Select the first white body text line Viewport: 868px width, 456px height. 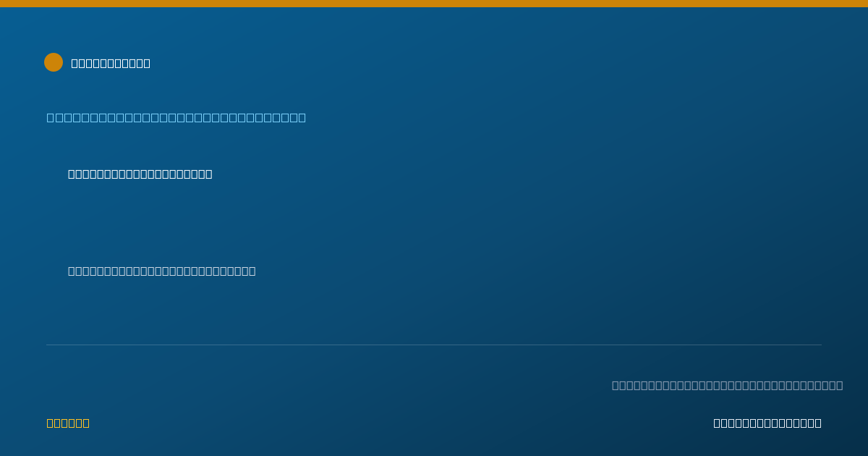140,174
